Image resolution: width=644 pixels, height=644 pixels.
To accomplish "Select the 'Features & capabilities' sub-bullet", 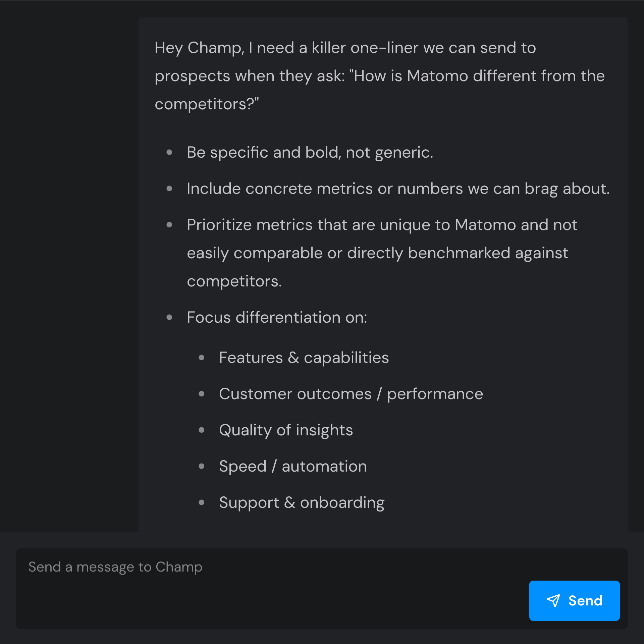I will (x=304, y=358).
